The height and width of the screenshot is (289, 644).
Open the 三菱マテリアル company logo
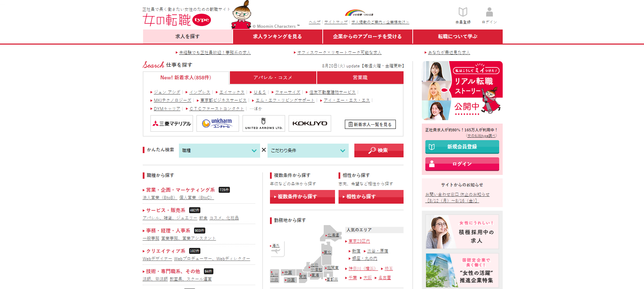pos(172,124)
